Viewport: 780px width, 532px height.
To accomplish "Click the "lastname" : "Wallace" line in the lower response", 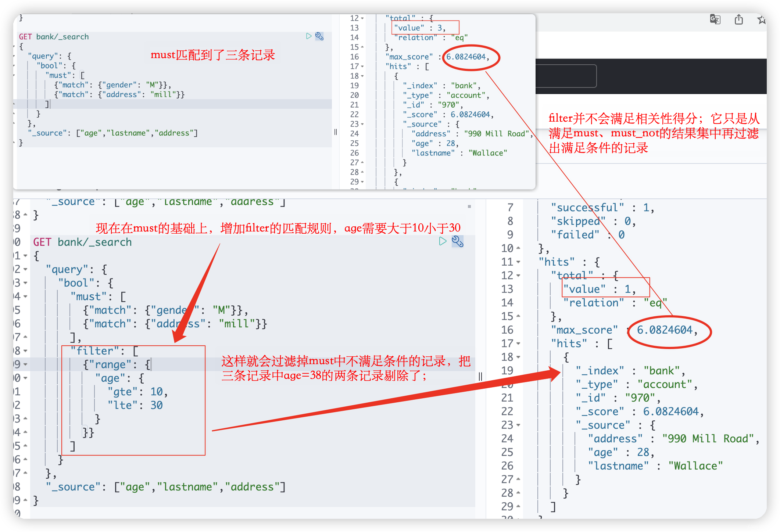I will [655, 466].
